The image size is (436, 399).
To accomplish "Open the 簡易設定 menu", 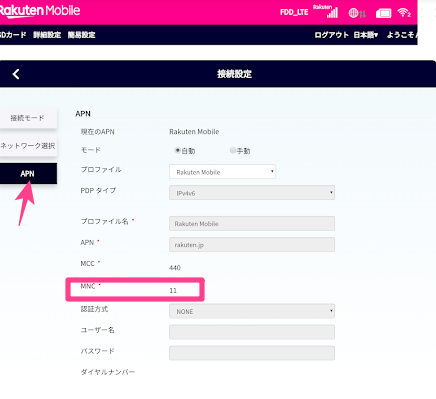I will click(82, 35).
